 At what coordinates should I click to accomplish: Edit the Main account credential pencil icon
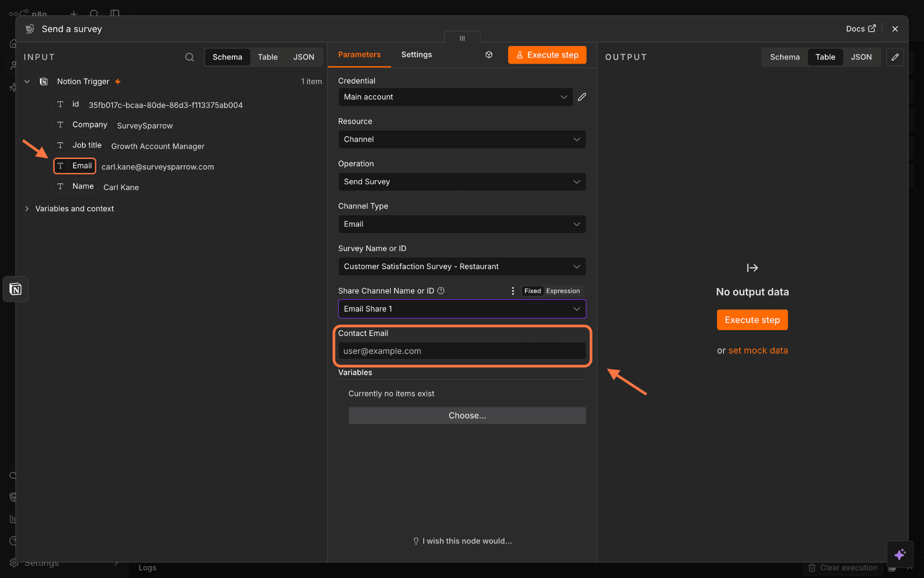coord(582,97)
